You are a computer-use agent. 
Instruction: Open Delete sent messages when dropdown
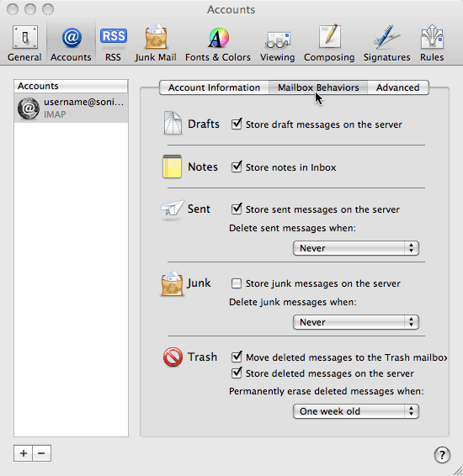356,248
